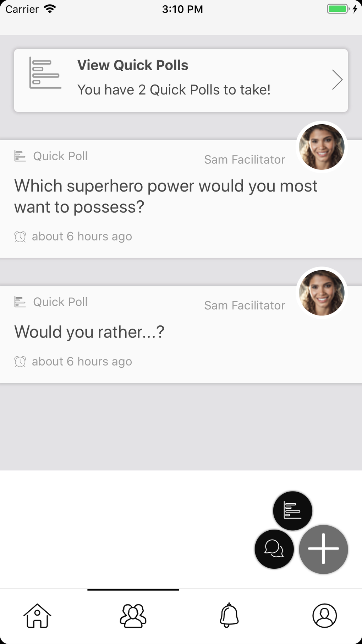Switch to the groups people tab
The image size is (362, 644).
coord(133,616)
